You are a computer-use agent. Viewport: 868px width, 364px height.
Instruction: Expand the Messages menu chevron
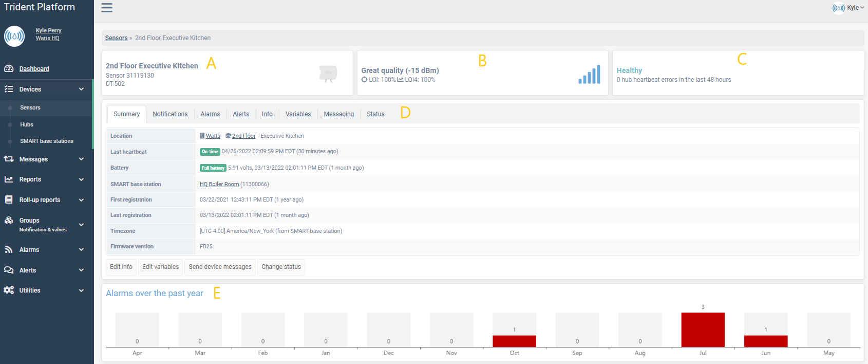tap(81, 159)
